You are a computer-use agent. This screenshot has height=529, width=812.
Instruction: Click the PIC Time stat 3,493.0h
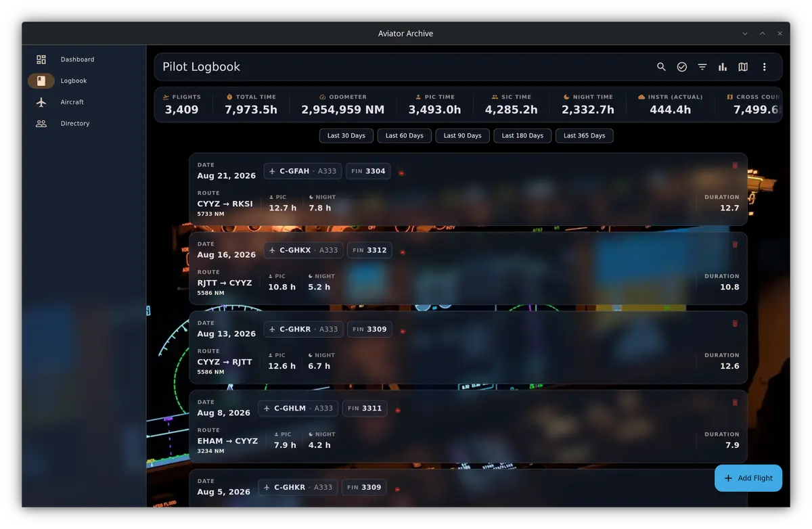tap(435, 105)
